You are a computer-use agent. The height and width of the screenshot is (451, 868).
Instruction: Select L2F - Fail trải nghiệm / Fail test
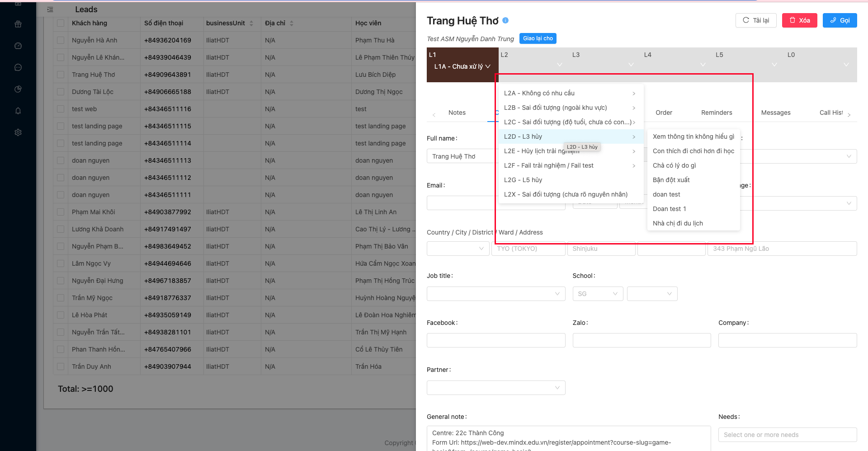(571, 165)
